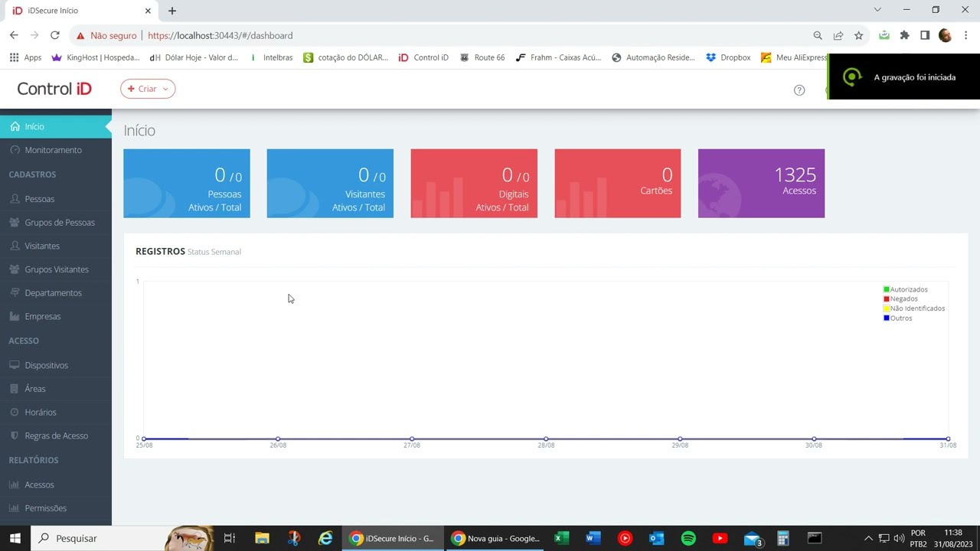The width and height of the screenshot is (980, 551).
Task: Toggle Não Identificados legend yellow swatch
Action: (x=887, y=308)
